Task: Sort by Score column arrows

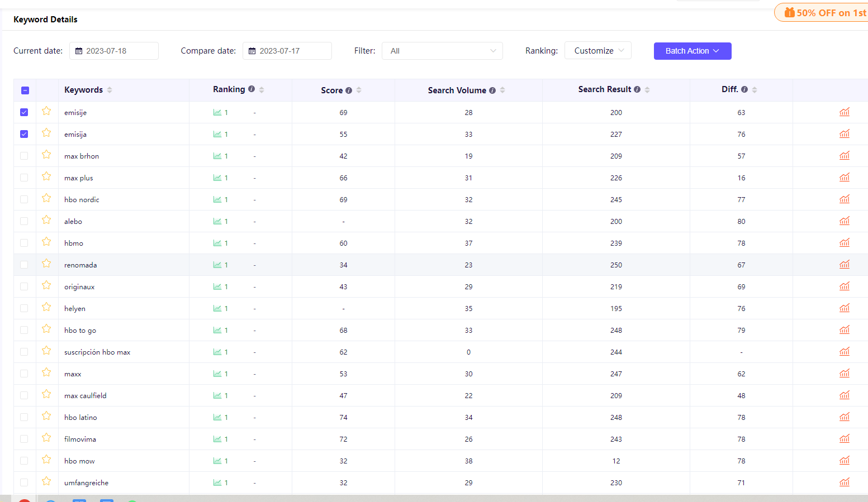Action: (x=359, y=90)
